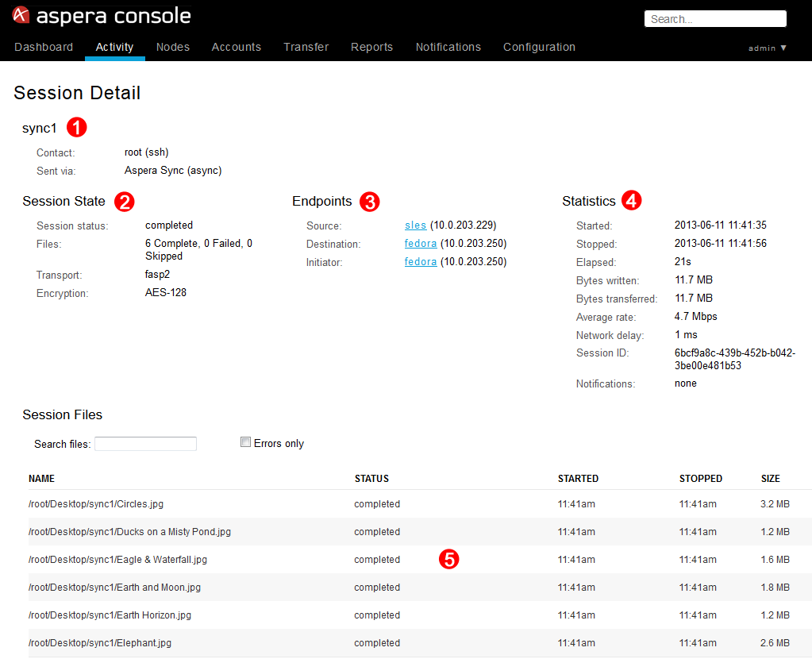
Task: Select Ducks on a Misty Pond.jpg
Action: click(x=420, y=531)
